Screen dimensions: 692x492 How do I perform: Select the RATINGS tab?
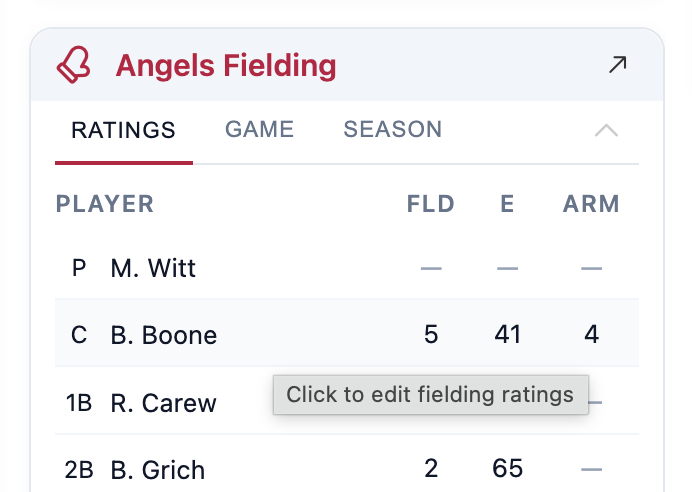coord(123,130)
